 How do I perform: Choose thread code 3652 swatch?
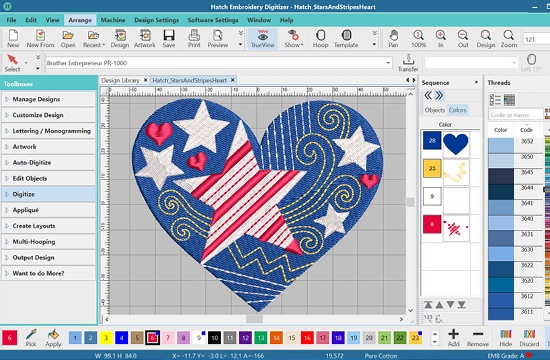501,145
